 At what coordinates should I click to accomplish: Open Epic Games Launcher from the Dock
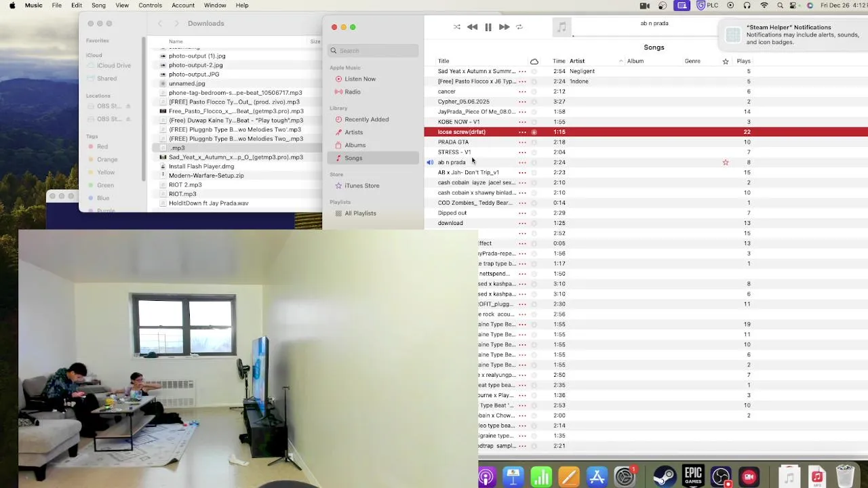click(693, 477)
